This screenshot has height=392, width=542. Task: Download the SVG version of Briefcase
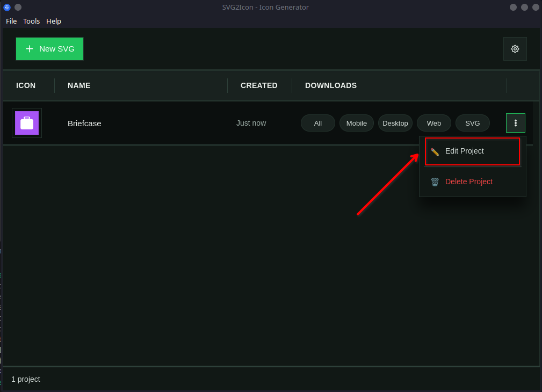[x=472, y=123]
